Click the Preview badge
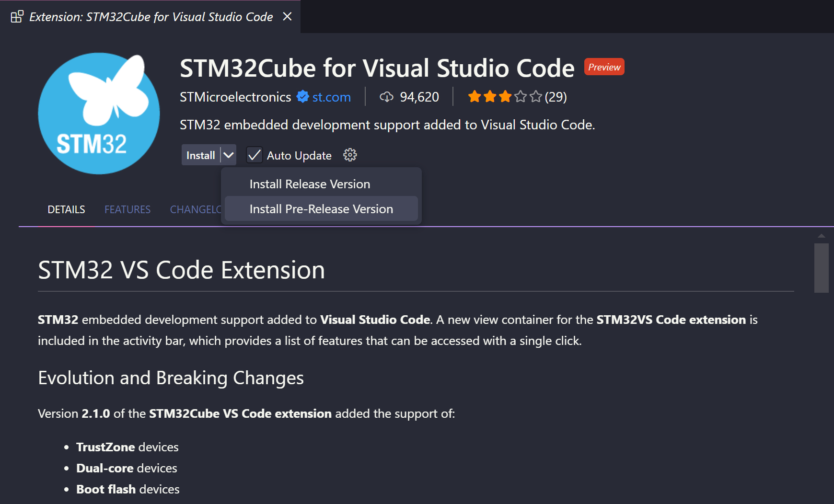This screenshot has width=834, height=504. (x=604, y=67)
